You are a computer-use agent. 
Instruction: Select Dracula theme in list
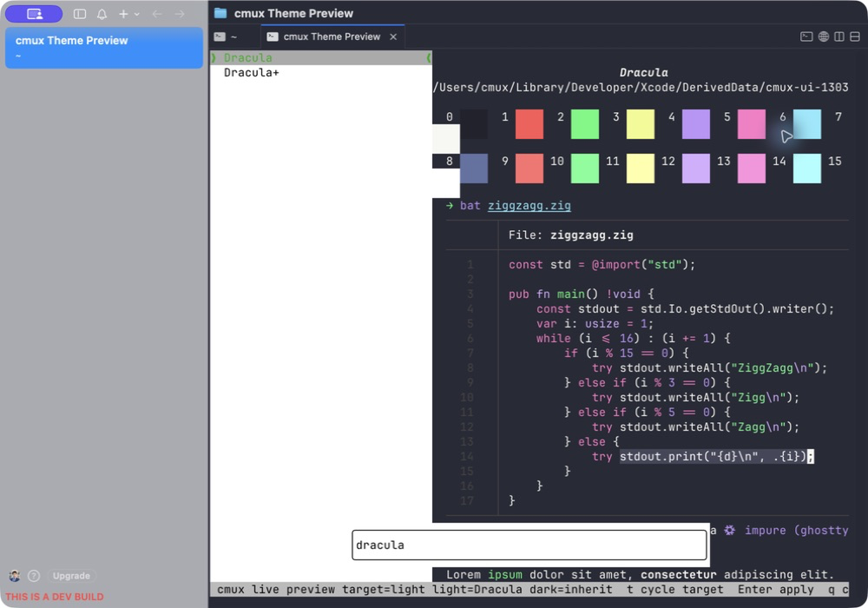click(x=321, y=57)
